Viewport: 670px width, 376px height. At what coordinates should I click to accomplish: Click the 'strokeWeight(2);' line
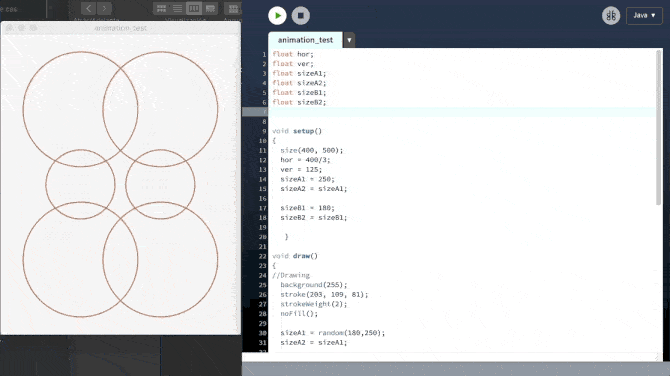pos(314,304)
